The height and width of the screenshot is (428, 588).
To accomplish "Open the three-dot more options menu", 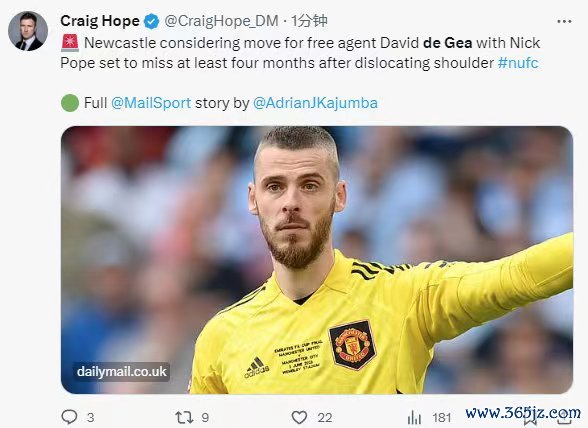I will (564, 21).
